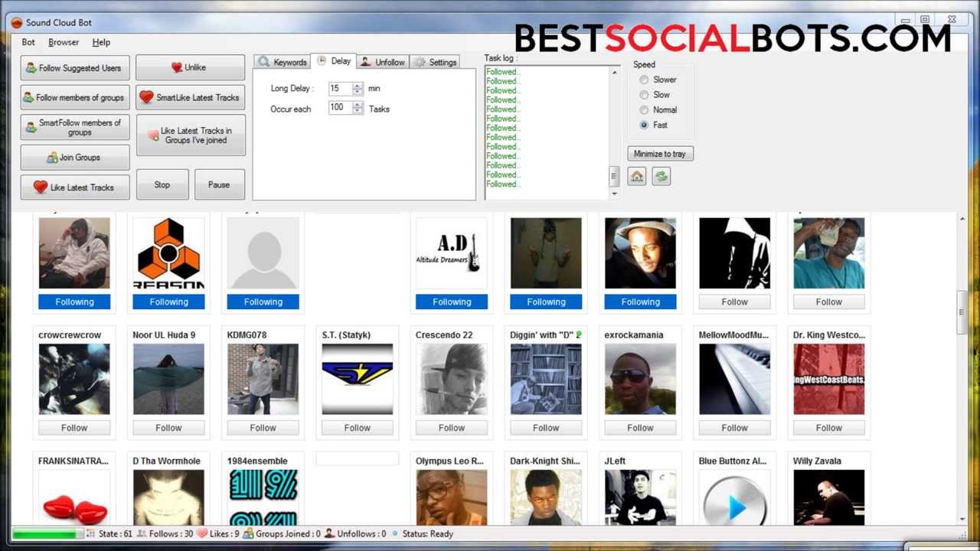Click the Sound Cloud Bot title bar icon

17,22
